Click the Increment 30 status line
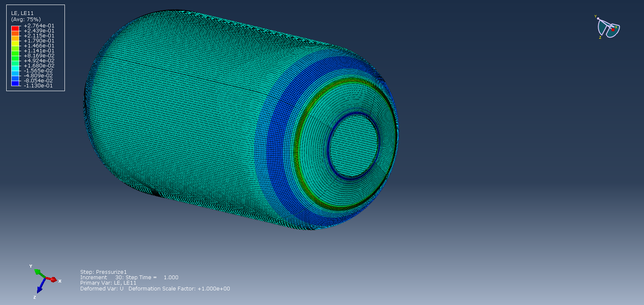Viewport: 644px width, 305px height. point(129,277)
